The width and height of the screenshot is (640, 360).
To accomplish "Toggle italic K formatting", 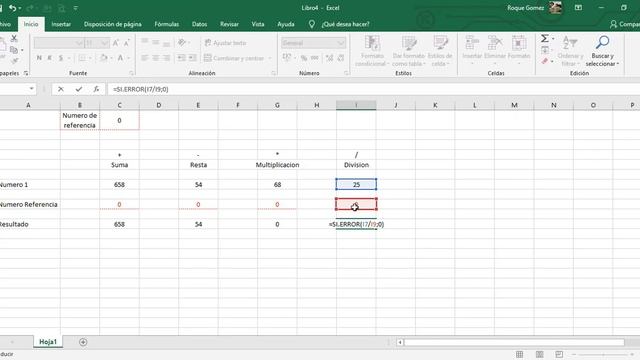I will 50,58.
